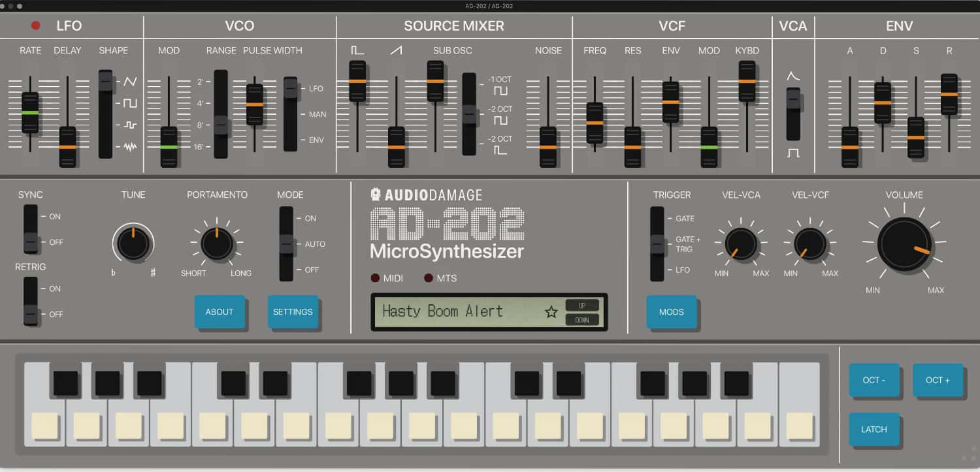Click the leftmost black keyboard key
Viewport: 980px width, 472px height.
65,383
